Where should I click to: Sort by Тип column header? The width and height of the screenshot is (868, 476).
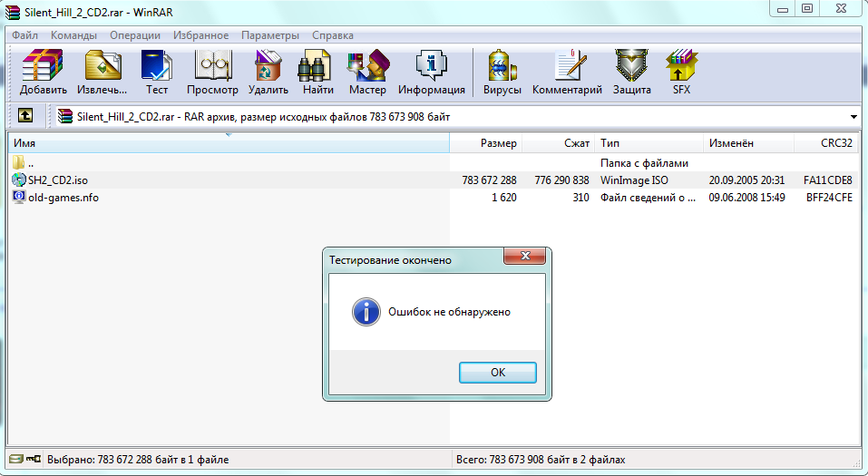pyautogui.click(x=649, y=143)
